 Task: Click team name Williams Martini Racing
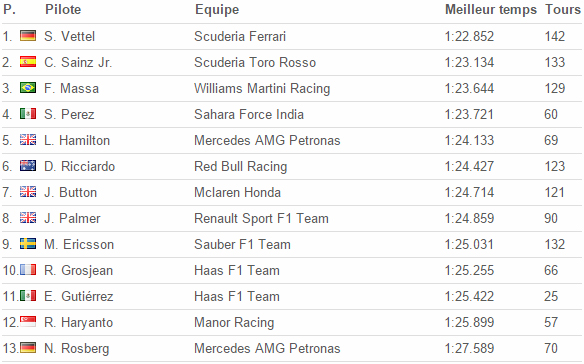262,89
